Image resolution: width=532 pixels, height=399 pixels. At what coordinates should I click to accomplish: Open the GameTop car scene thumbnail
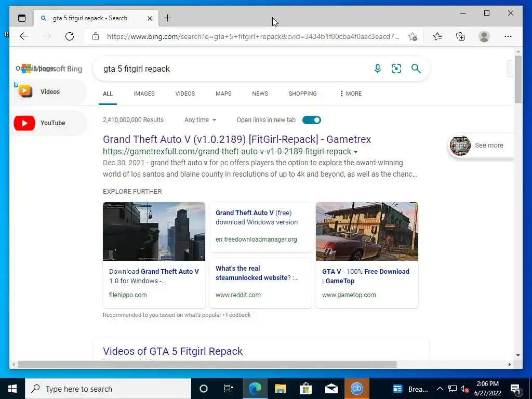tap(367, 231)
